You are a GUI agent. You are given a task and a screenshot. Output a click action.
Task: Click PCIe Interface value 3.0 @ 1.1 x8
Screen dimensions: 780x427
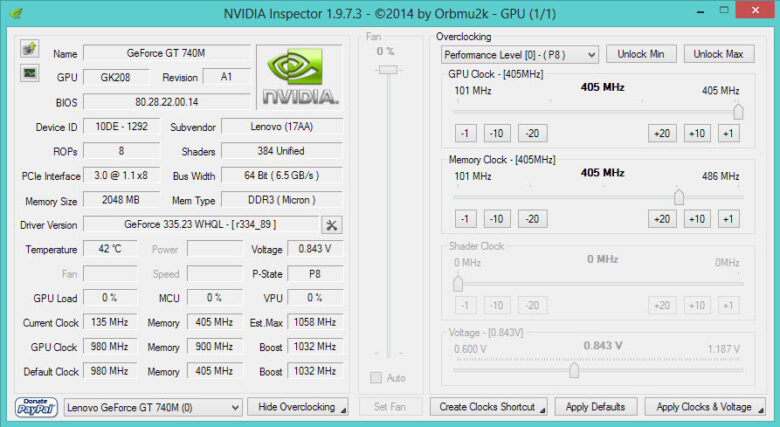(x=122, y=175)
